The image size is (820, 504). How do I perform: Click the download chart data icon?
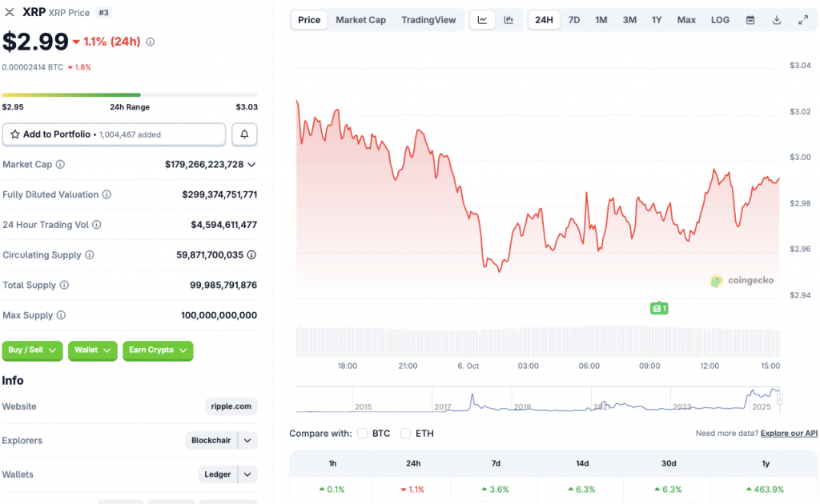coord(776,20)
